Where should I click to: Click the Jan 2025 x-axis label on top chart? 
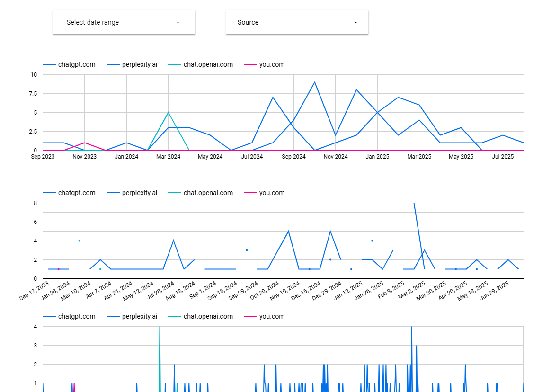(377, 157)
